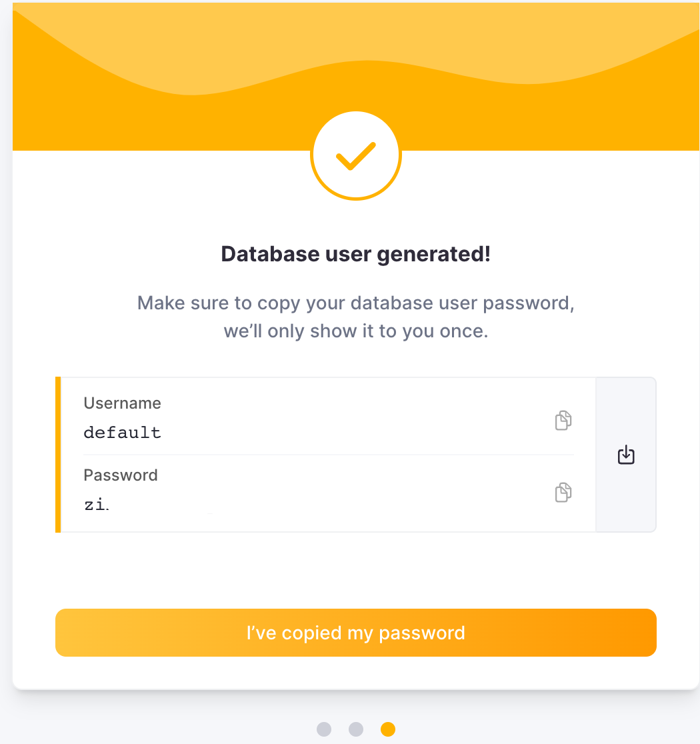Click the duplicate-pages icon beside the password

tap(562, 493)
